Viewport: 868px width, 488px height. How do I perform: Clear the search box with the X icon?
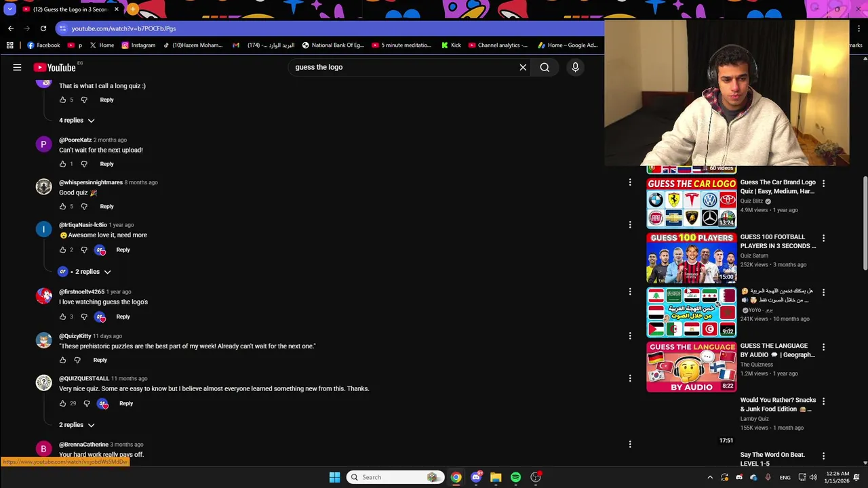523,67
